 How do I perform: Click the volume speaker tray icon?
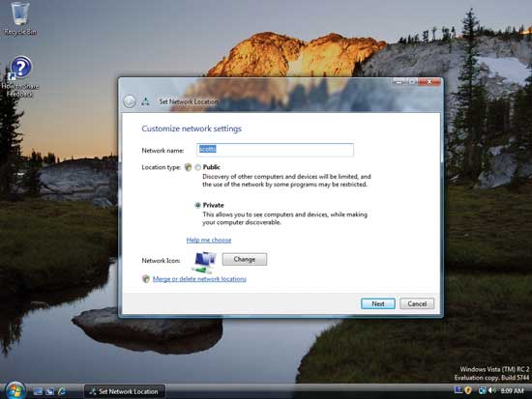[491, 391]
